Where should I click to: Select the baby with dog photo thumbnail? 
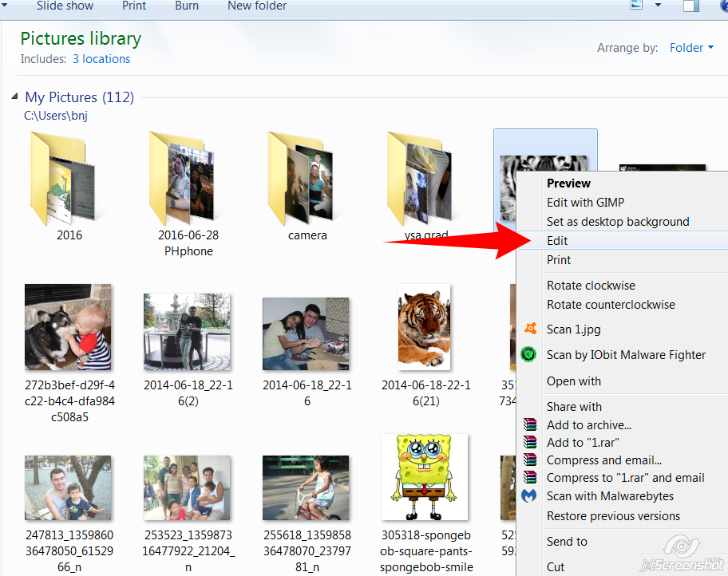68,327
